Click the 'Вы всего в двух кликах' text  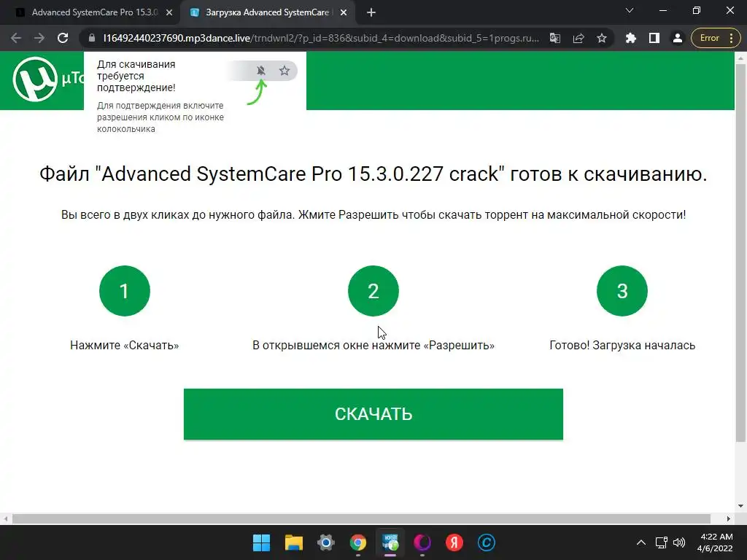coord(373,215)
